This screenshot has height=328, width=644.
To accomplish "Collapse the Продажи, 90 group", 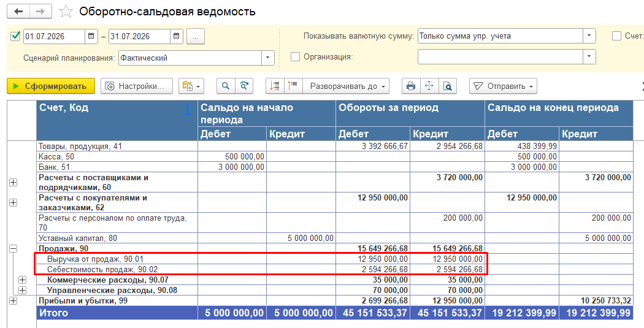I will coord(13,248).
